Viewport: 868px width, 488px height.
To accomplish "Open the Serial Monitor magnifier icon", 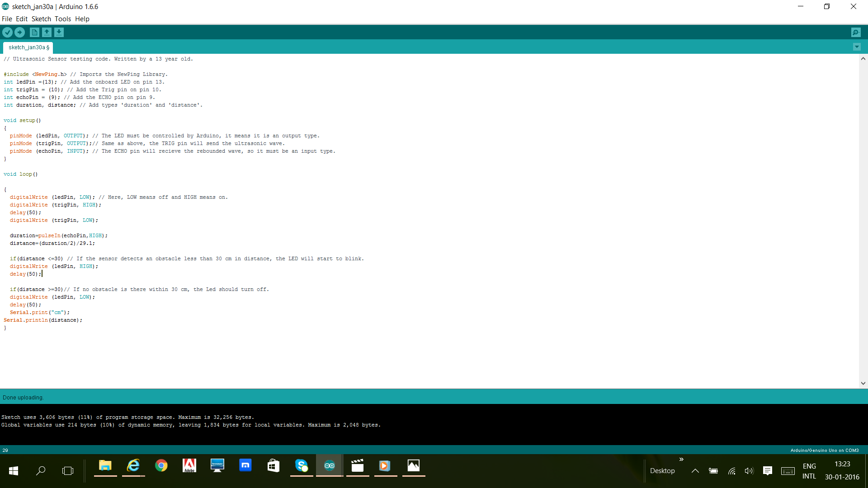I will (856, 32).
